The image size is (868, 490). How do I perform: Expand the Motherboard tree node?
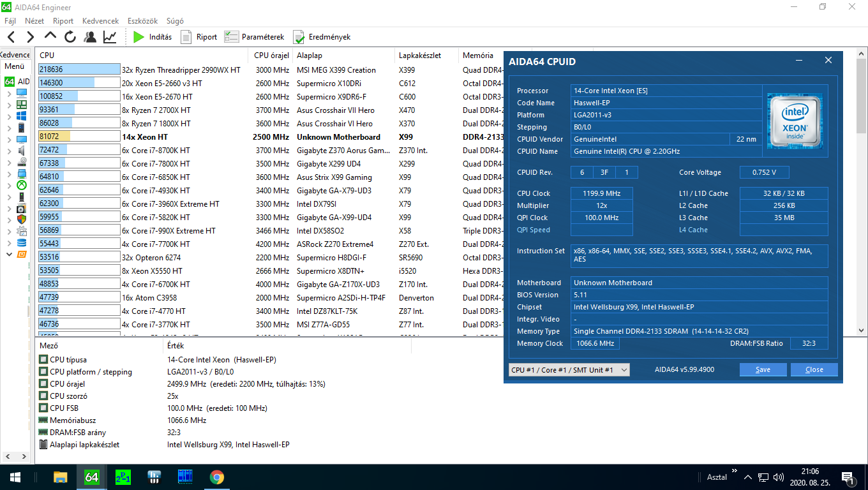pyautogui.click(x=9, y=105)
